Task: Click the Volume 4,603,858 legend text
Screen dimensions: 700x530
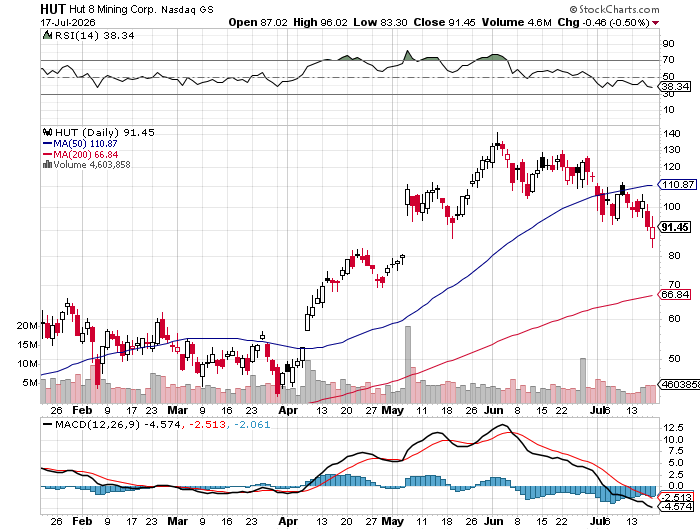Action: tap(92, 165)
